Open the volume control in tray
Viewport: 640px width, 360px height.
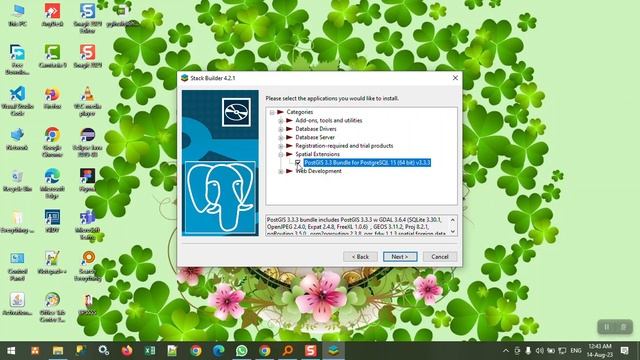(x=540, y=351)
